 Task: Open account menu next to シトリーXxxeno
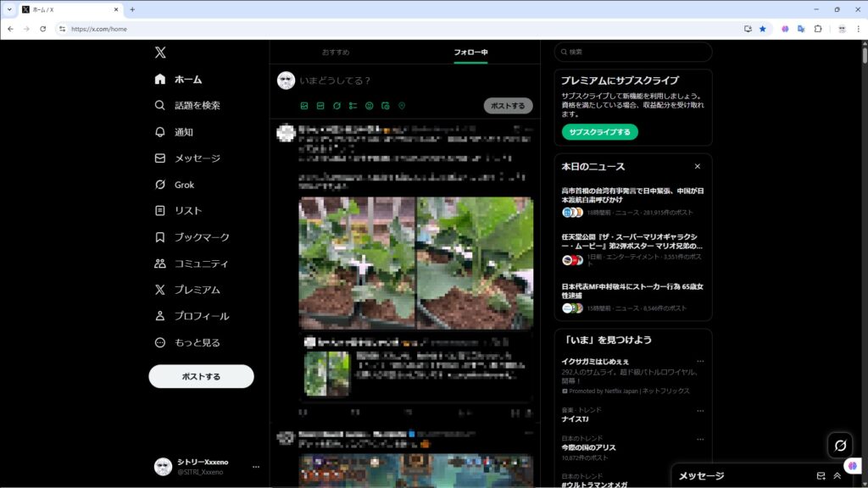[256, 467]
